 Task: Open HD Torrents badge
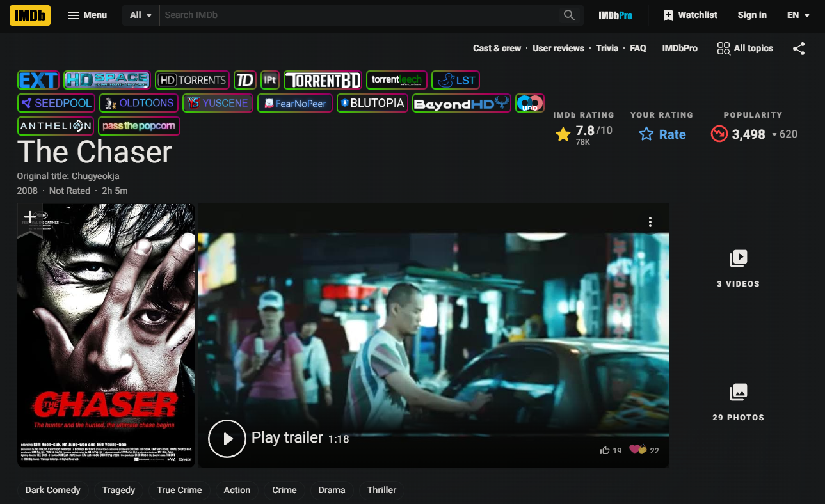192,80
